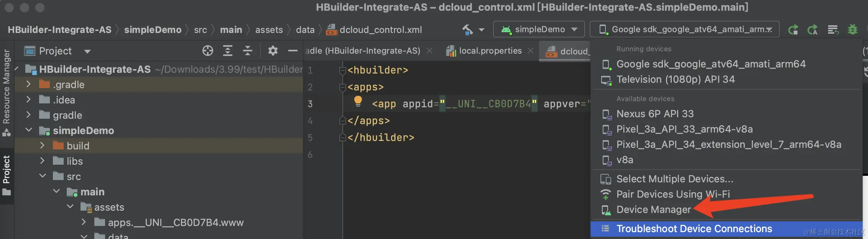Click src breadcrumb in navigation bar
The width and height of the screenshot is (868, 239).
(200, 29)
